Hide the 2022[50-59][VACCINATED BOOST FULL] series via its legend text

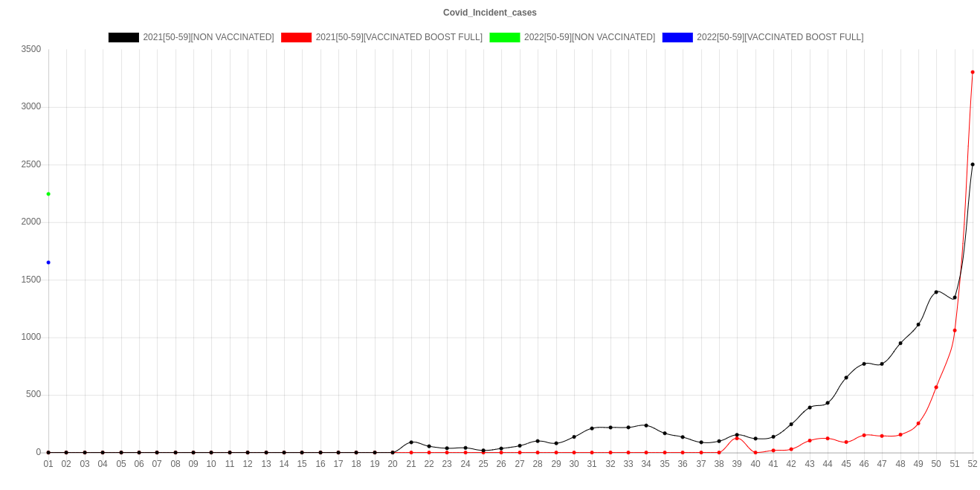click(x=779, y=37)
